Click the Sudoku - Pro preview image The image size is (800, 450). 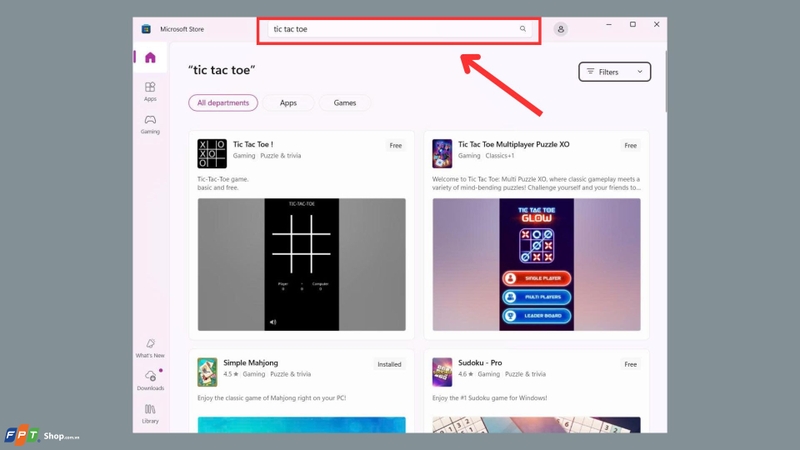click(x=536, y=425)
